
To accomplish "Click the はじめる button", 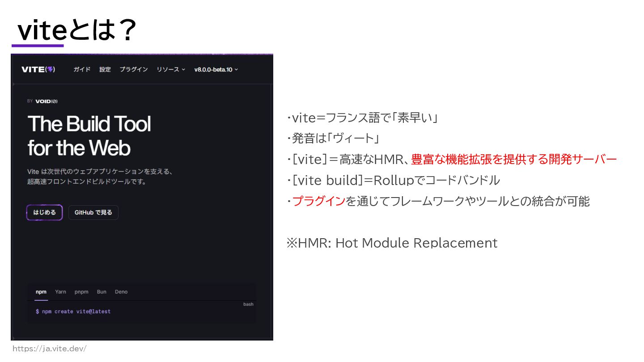I will coord(44,213).
